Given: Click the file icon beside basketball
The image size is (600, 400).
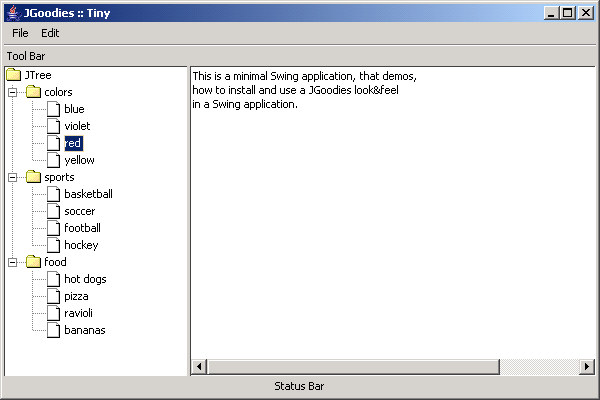Looking at the screenshot, I should tap(54, 194).
